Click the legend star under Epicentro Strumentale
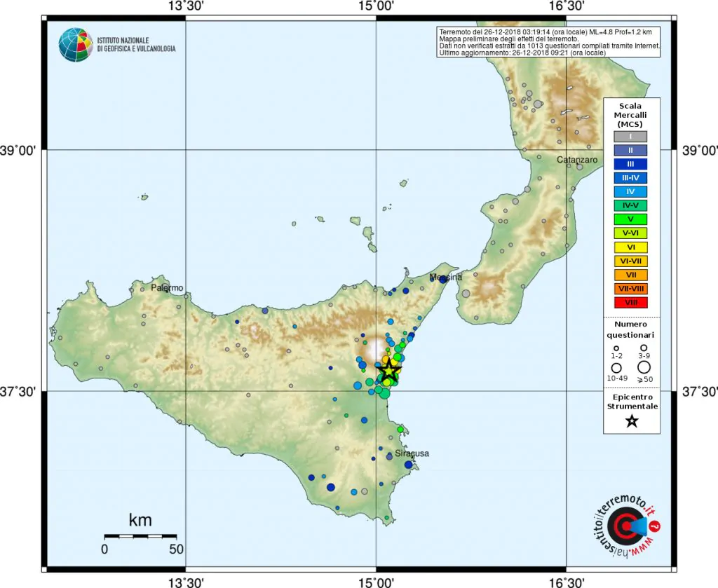 point(632,421)
